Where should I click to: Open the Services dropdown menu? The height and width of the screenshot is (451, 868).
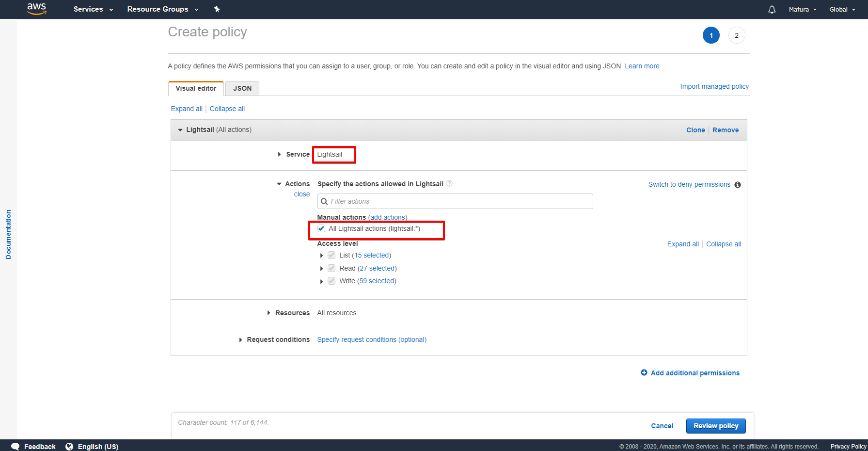click(x=93, y=9)
